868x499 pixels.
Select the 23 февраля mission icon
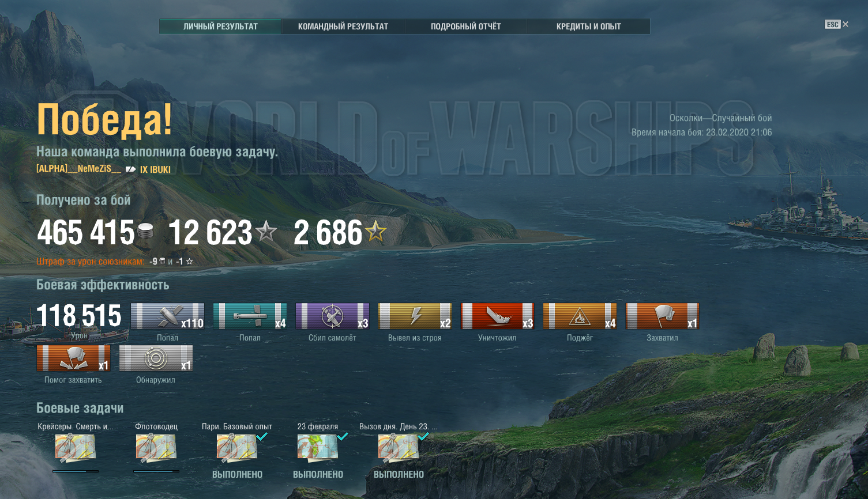pyautogui.click(x=317, y=448)
